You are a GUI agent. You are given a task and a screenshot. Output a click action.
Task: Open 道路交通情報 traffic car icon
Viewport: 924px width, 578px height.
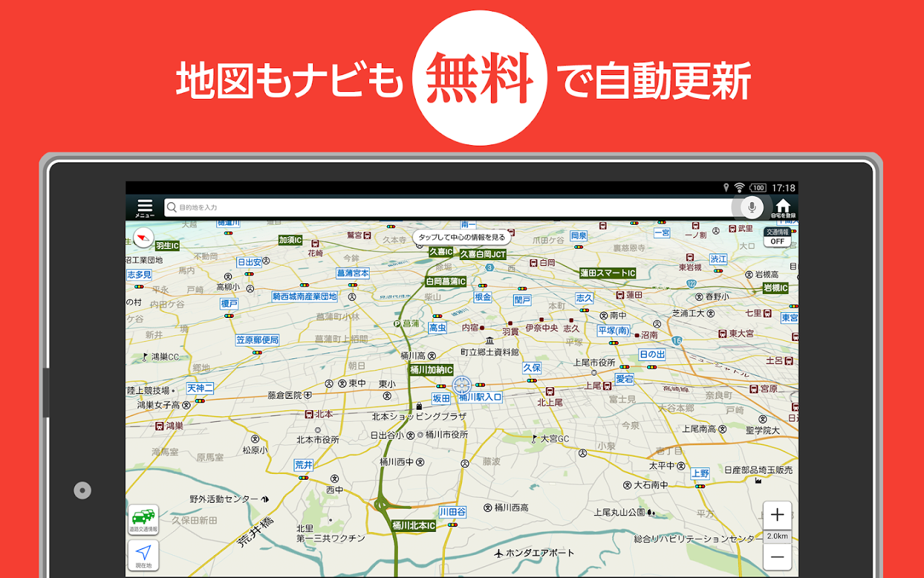click(x=143, y=520)
